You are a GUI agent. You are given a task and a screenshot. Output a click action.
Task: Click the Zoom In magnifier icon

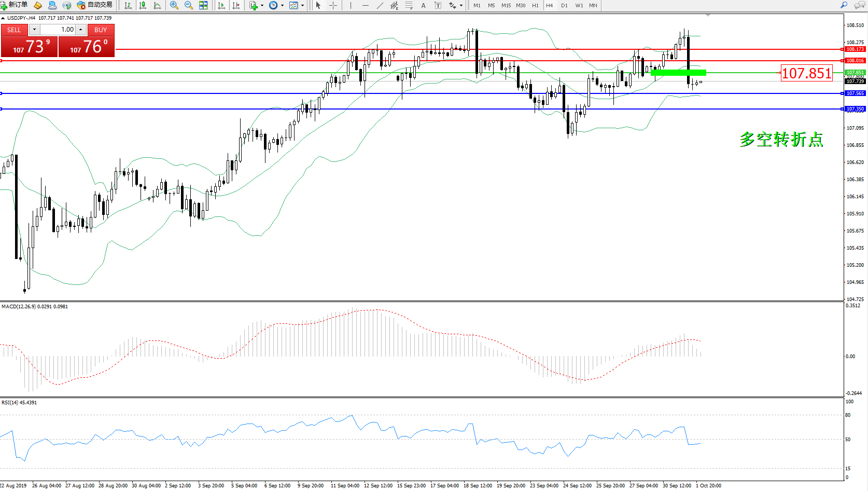[x=174, y=5]
